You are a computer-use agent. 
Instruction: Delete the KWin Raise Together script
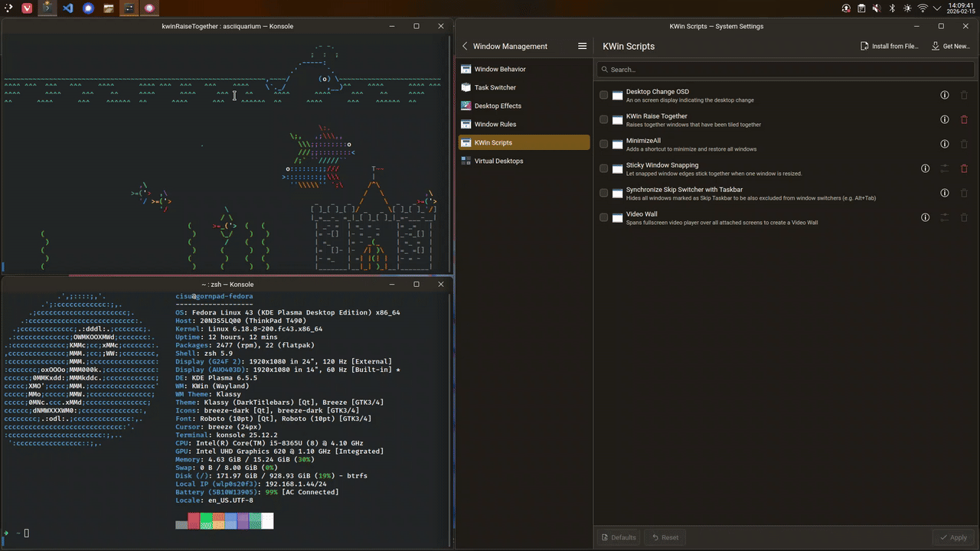[964, 119]
